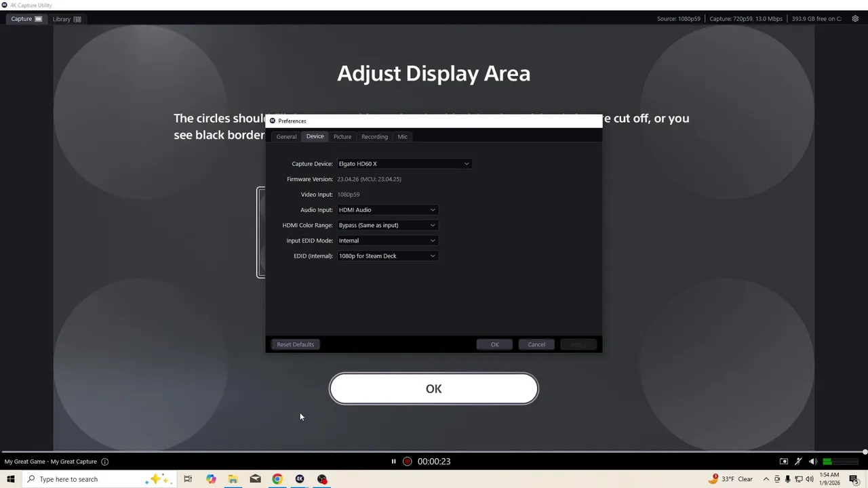This screenshot has height=488, width=868.
Task: Select the Device tab in Preferences
Action: (x=315, y=136)
